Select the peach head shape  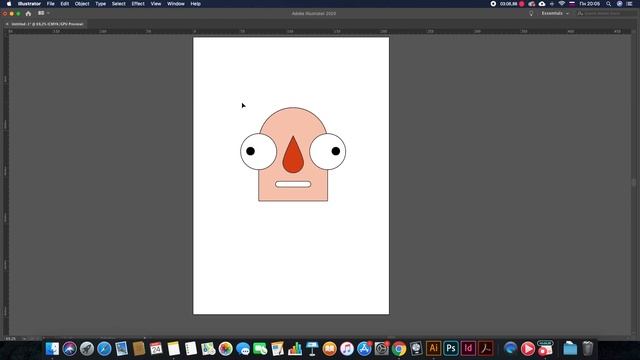(x=293, y=122)
